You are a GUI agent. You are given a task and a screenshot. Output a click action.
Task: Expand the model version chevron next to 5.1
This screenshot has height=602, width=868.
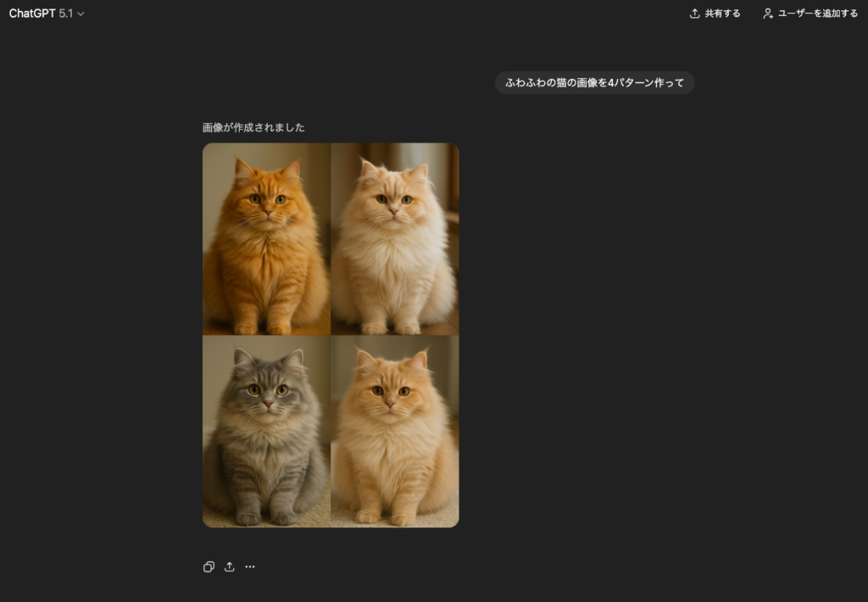coord(81,14)
